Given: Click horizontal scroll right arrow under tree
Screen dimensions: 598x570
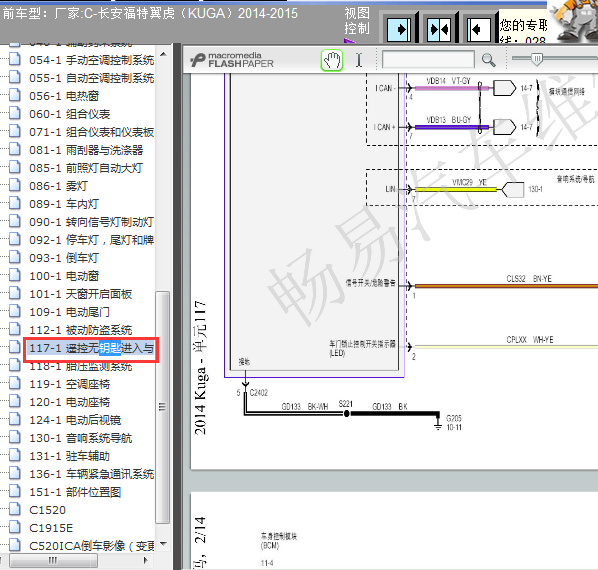Looking at the screenshot, I should [145, 560].
